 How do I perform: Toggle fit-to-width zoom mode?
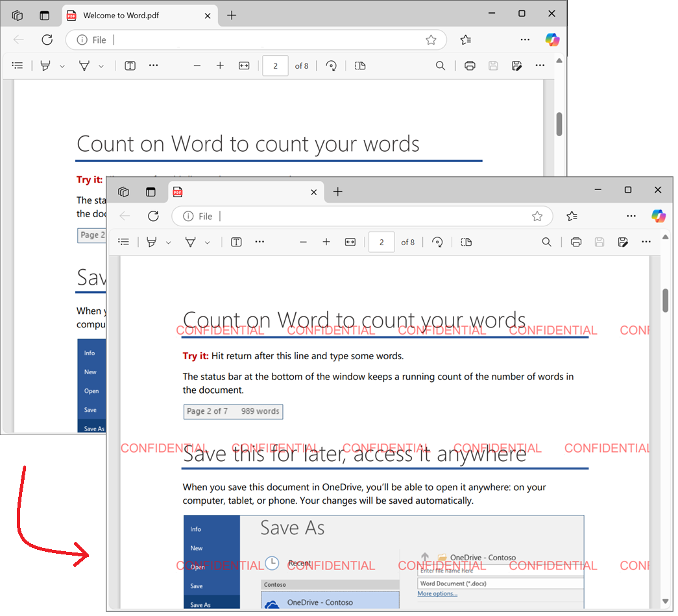(x=350, y=242)
